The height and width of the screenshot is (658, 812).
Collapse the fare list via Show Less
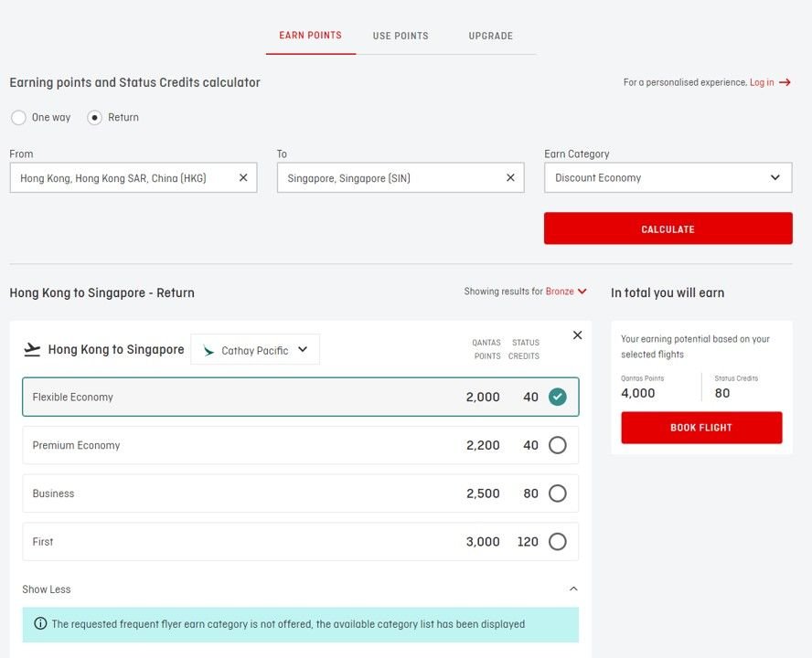[46, 589]
